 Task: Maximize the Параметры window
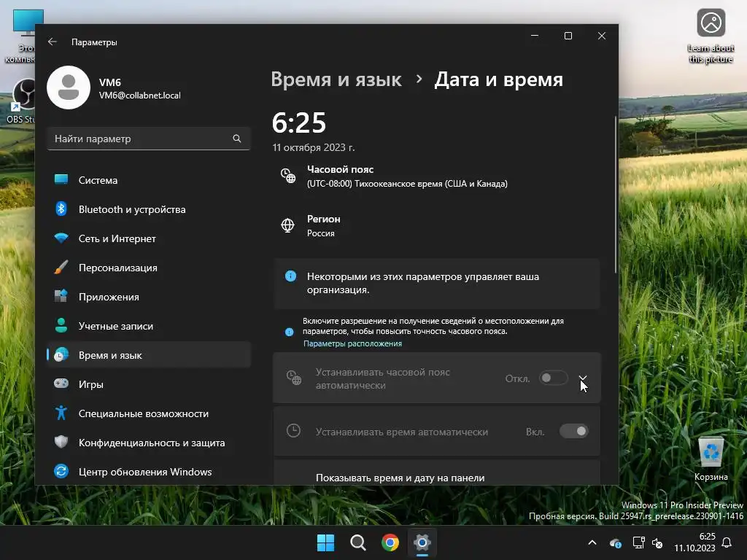568,36
